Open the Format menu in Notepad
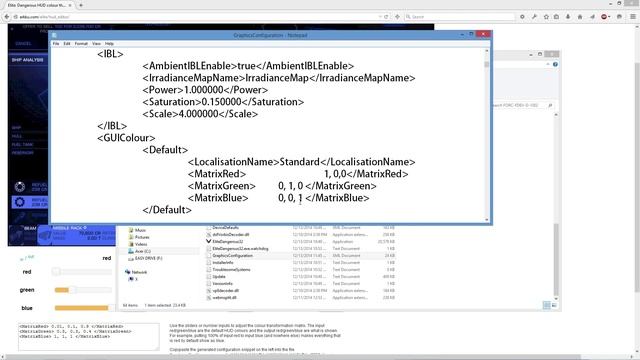This screenshot has width=640, height=360. pyautogui.click(x=81, y=43)
